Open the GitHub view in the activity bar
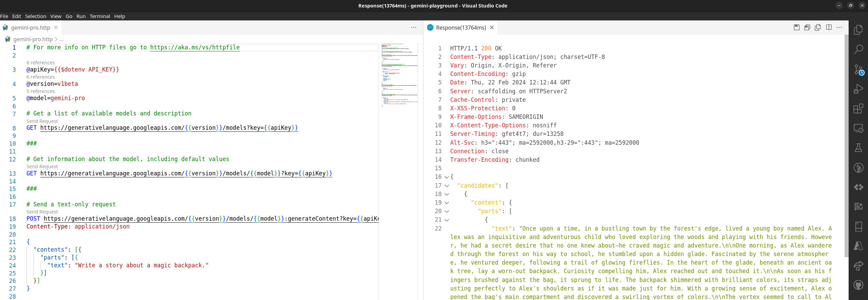868x300 pixels. click(x=858, y=285)
